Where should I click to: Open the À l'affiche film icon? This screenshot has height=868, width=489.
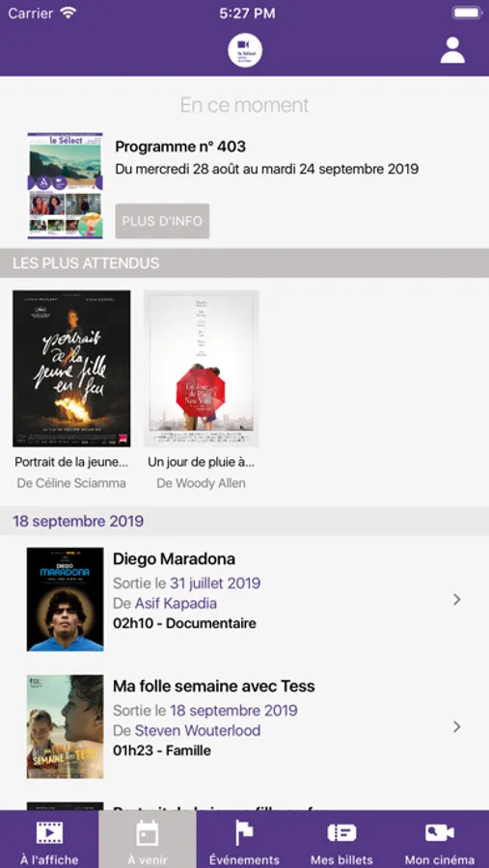pyautogui.click(x=49, y=833)
